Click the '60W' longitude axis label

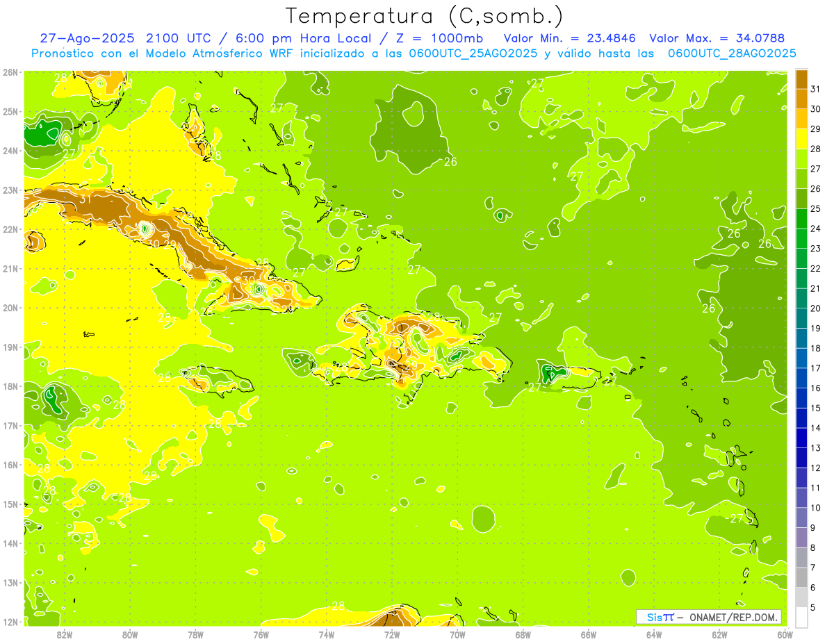785,634
